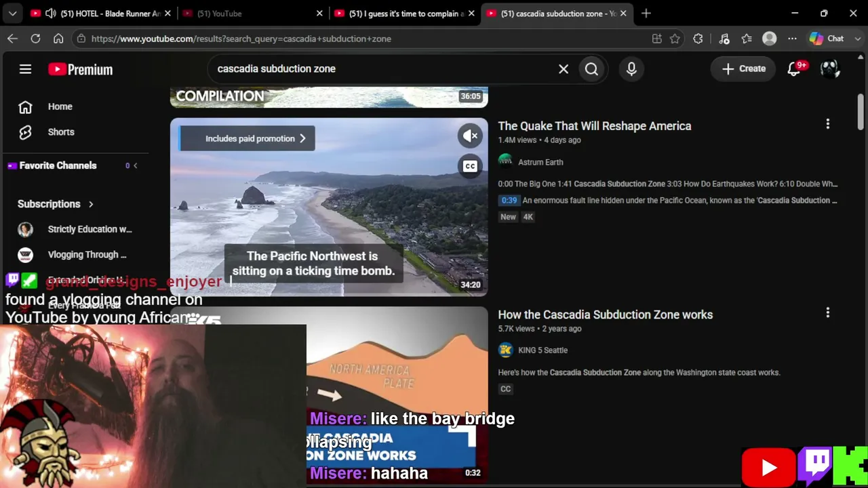Open the browser home page
Screen dimensions: 868x488
click(58, 39)
